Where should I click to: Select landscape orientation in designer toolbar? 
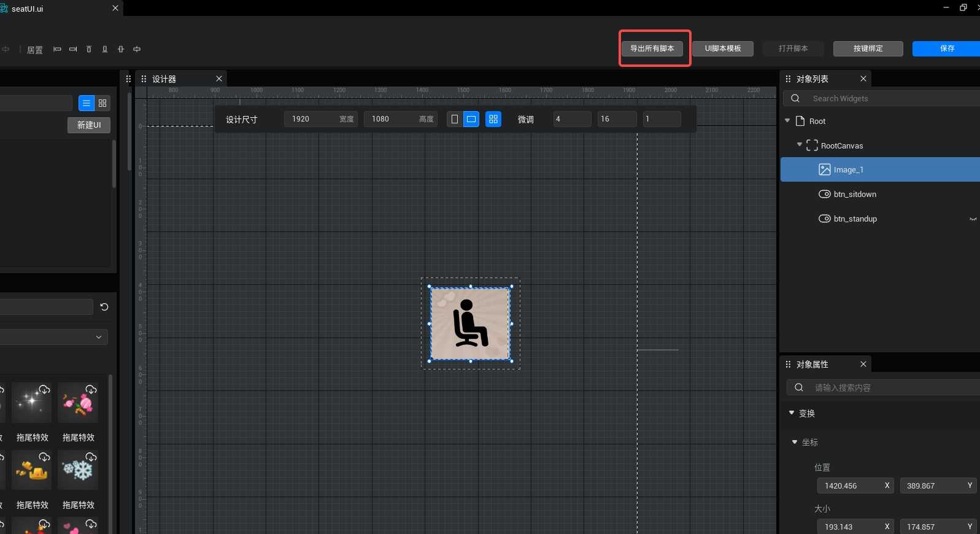pyautogui.click(x=471, y=119)
